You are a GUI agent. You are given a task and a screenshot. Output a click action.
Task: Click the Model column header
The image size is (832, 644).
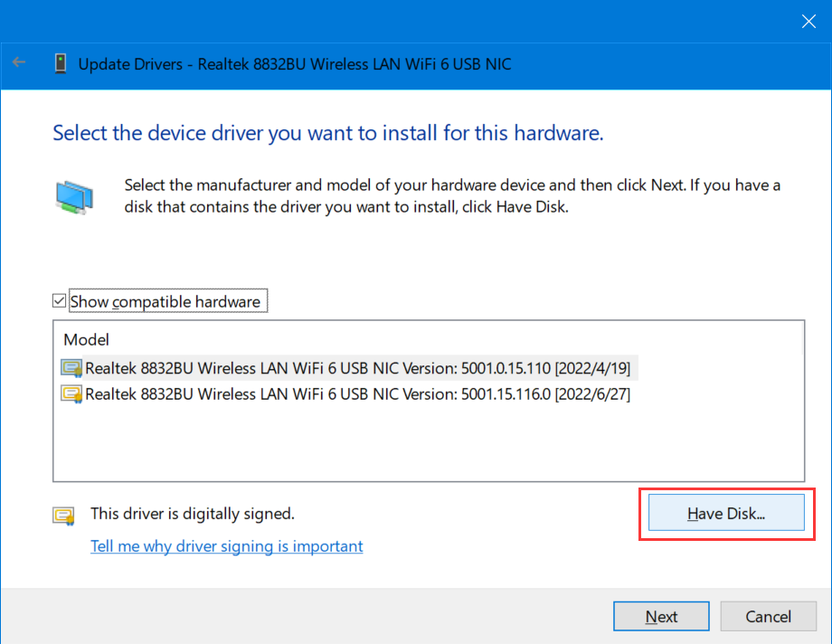(x=86, y=340)
